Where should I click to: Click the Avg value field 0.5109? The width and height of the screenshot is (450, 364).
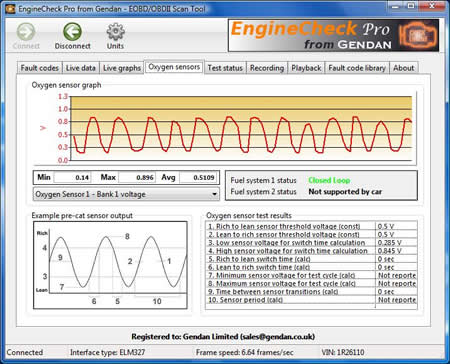tap(198, 177)
